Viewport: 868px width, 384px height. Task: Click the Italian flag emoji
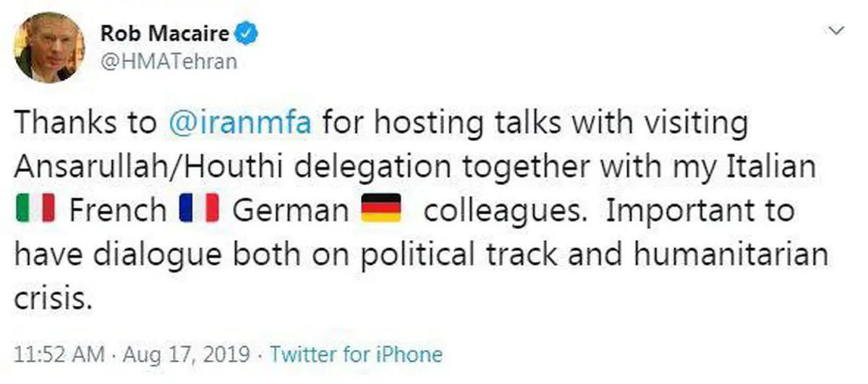[35, 210]
